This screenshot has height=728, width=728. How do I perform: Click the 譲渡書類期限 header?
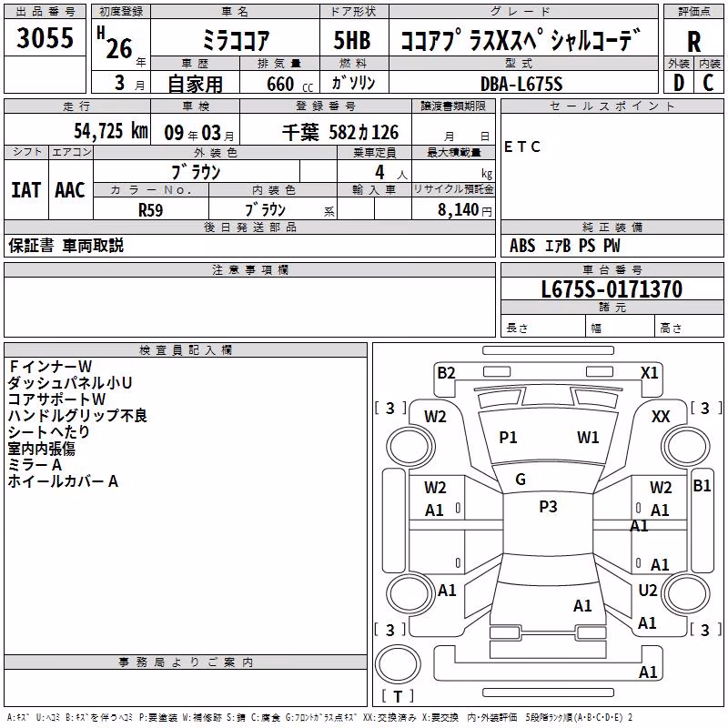click(453, 106)
